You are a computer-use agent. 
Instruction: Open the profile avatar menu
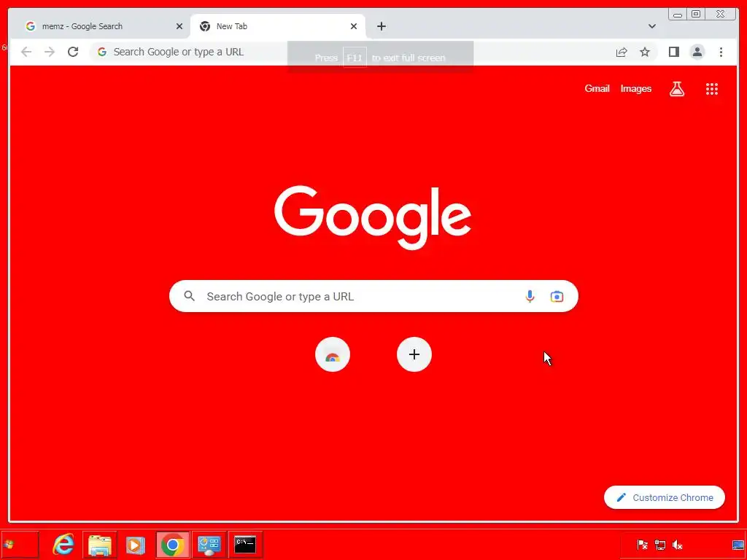click(x=697, y=52)
